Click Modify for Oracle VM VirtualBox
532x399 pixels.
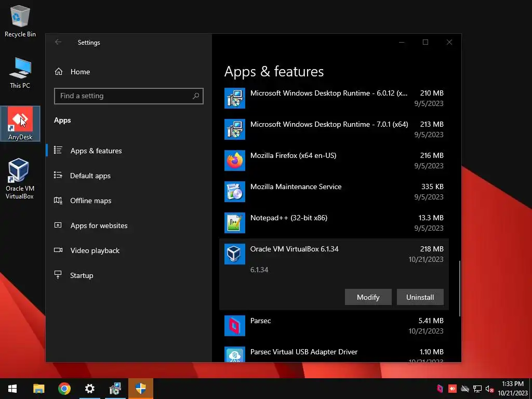pyautogui.click(x=368, y=297)
